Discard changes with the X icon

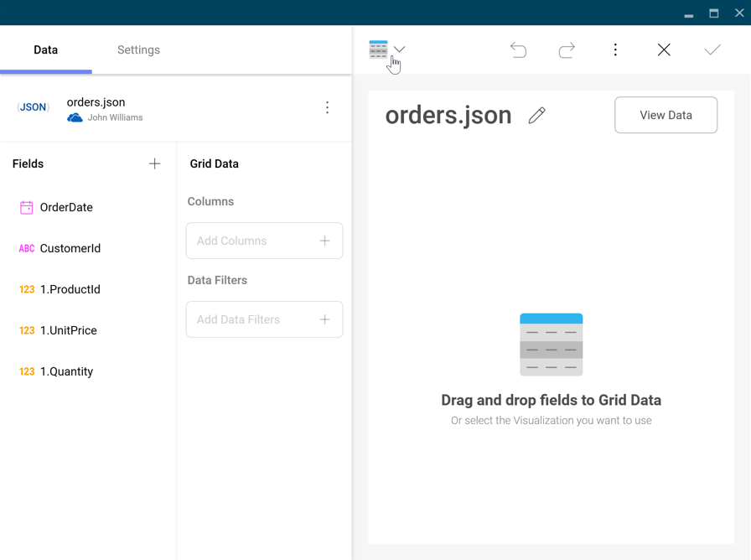tap(664, 49)
